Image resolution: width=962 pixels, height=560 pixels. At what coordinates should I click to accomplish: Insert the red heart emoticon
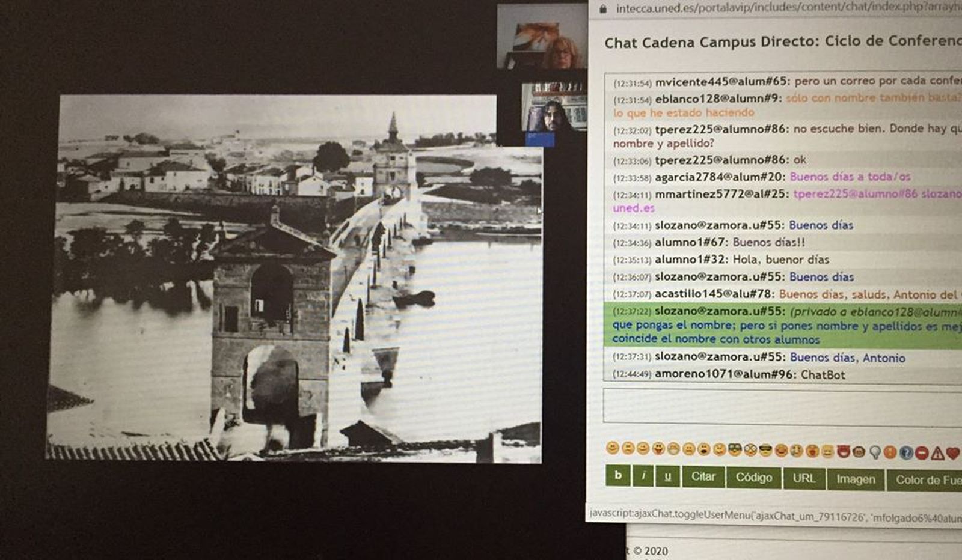[x=952, y=453]
